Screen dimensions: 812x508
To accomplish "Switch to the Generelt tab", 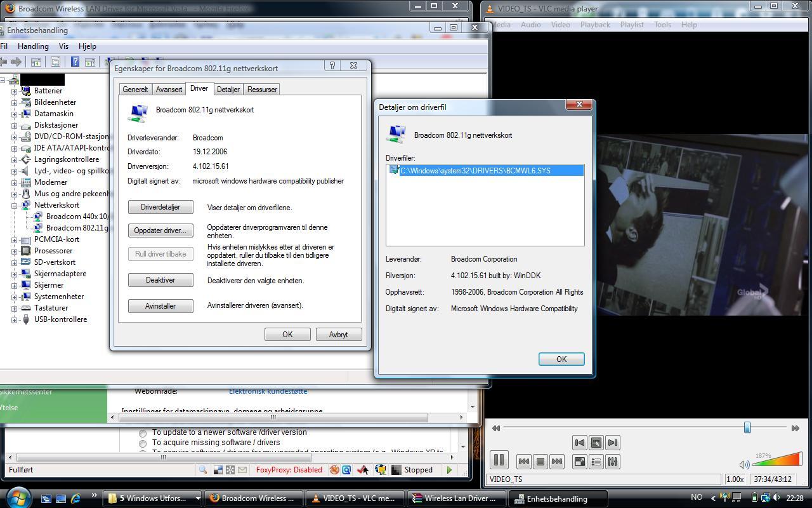I will coord(135,90).
